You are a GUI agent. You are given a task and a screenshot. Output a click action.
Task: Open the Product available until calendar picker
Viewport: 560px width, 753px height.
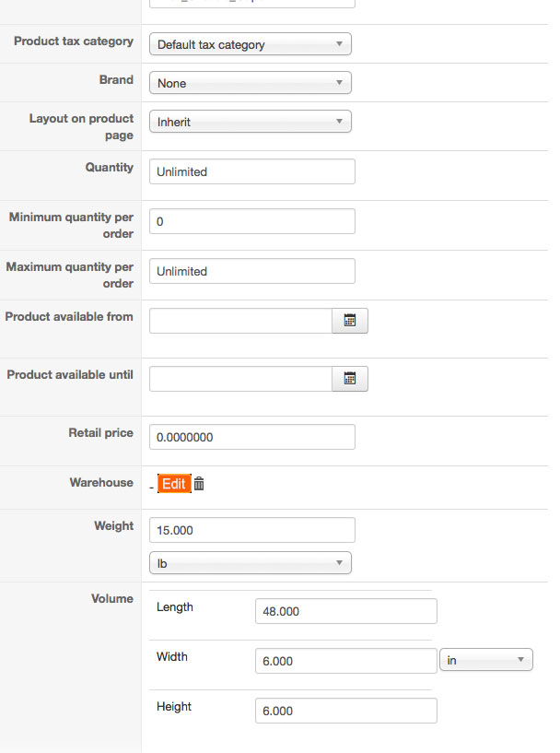350,379
